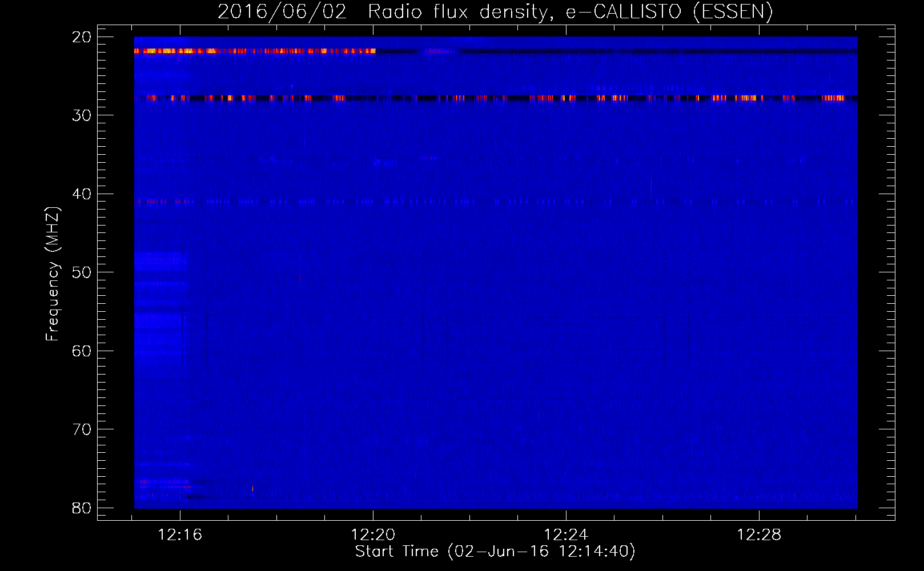Click the 40 frequency tick label
924x571 pixels.
82,194
